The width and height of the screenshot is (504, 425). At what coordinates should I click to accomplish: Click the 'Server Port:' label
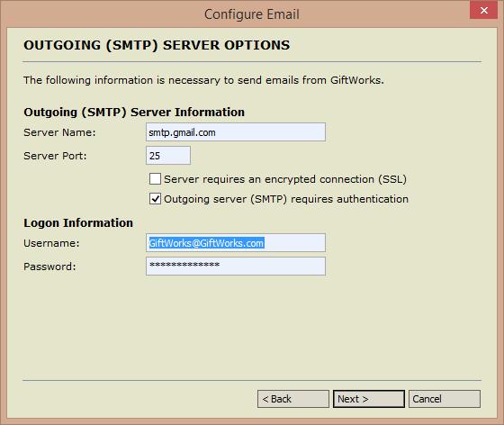tap(55, 156)
